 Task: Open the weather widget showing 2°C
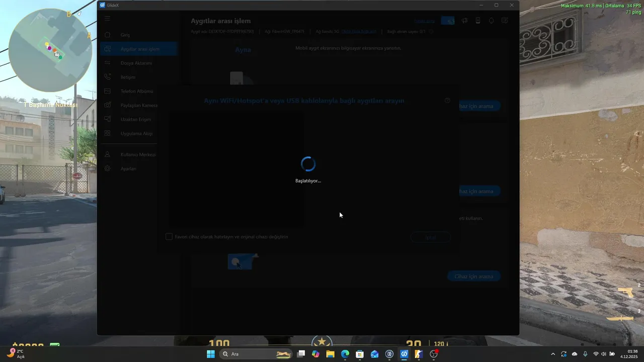click(x=17, y=354)
